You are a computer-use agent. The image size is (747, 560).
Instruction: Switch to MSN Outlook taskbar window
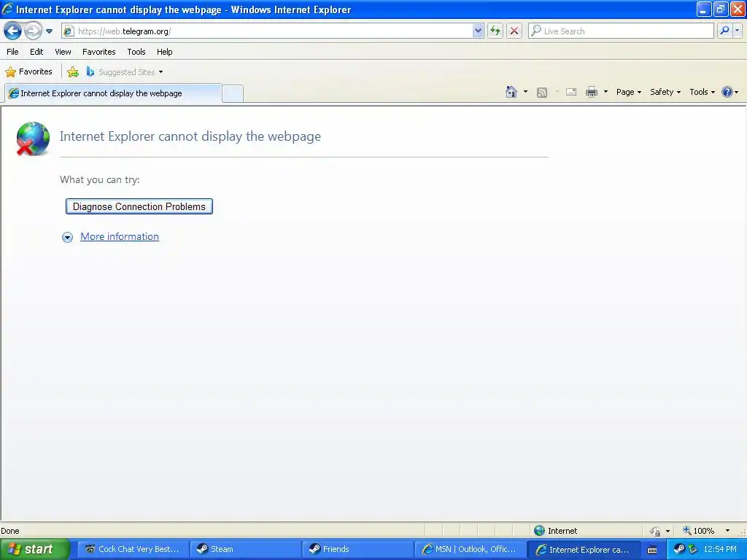pyautogui.click(x=471, y=549)
